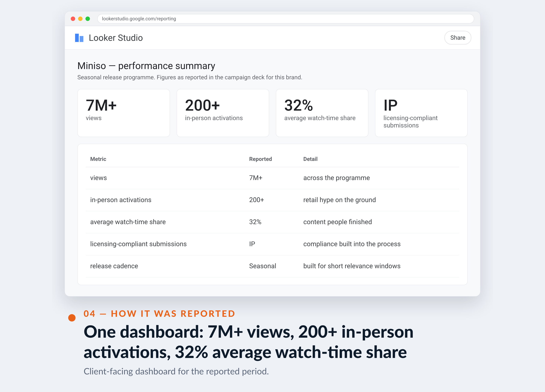Click 'Client-facing dashboard for the reported period' text
Viewport: 545px width, 392px height.
[176, 372]
